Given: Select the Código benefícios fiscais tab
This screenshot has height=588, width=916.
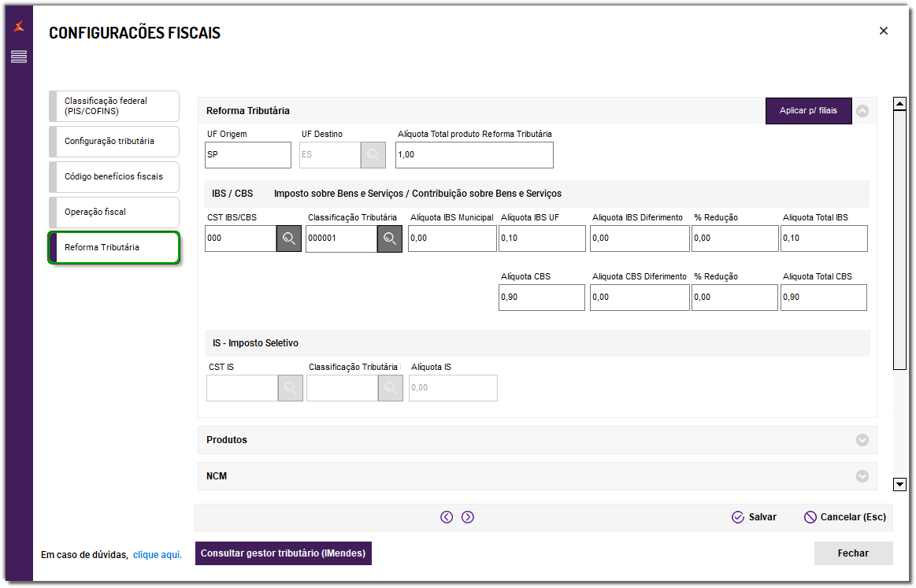Looking at the screenshot, I should coord(114,177).
